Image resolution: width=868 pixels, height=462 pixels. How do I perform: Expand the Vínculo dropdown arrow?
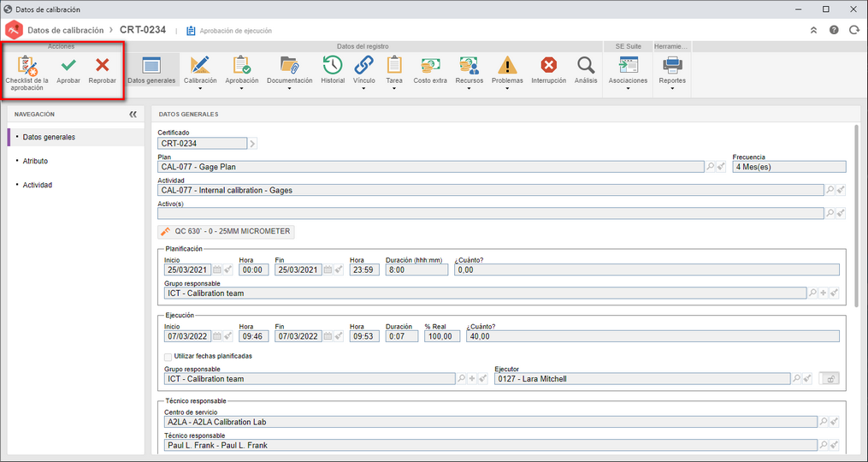pyautogui.click(x=363, y=89)
